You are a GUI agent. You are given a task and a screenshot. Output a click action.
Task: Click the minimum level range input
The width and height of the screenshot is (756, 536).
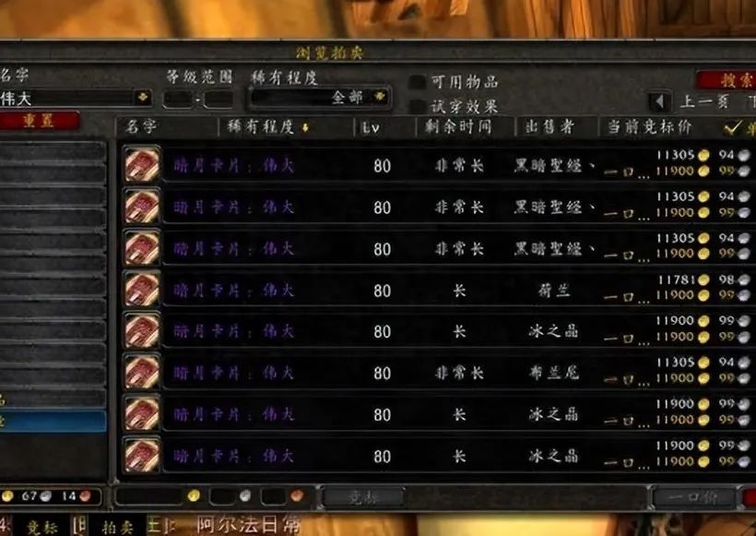(x=178, y=100)
